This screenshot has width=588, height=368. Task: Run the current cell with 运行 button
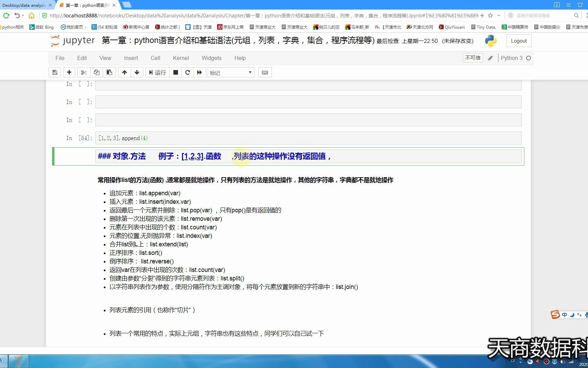pyautogui.click(x=157, y=72)
